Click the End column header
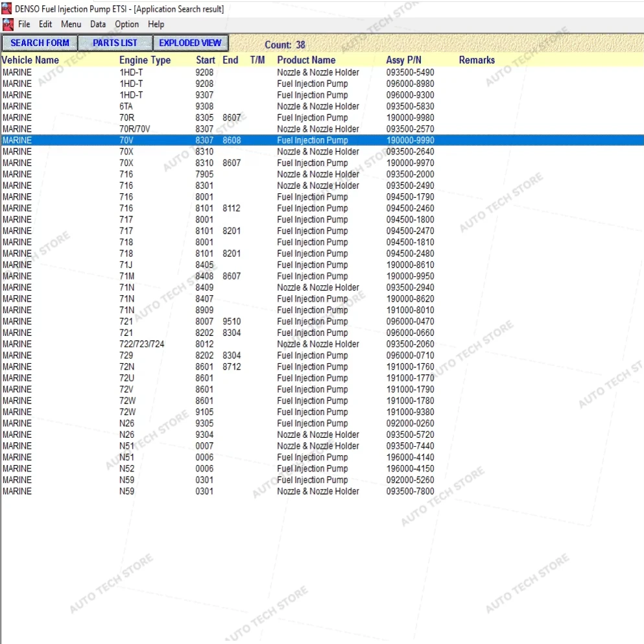644x644 pixels. point(230,60)
